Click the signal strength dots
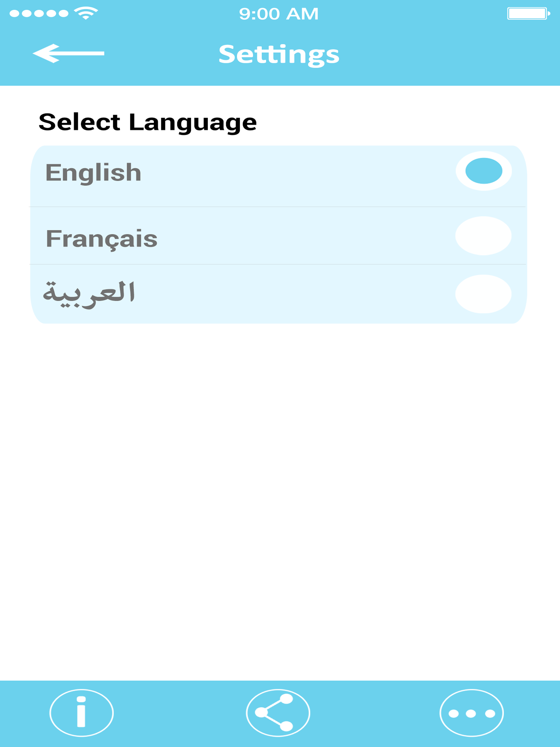The width and height of the screenshot is (560, 747). 39,13
